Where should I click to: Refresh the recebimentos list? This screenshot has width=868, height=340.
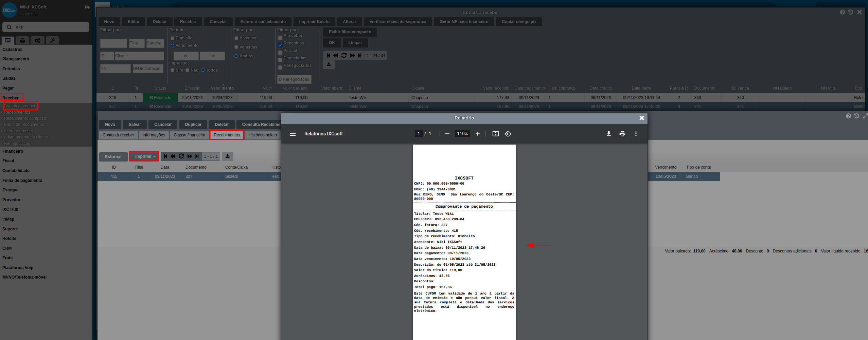[181, 156]
